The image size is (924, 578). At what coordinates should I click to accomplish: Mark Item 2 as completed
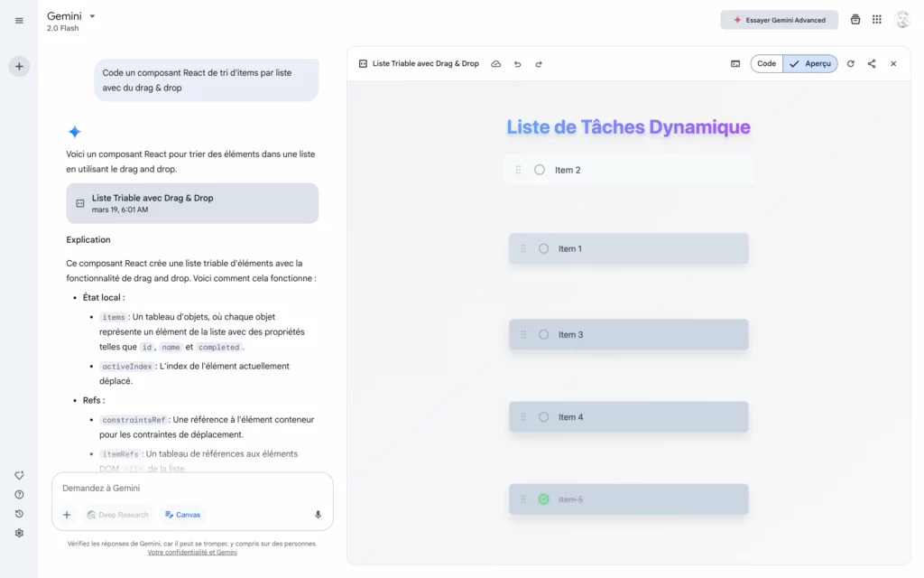pyautogui.click(x=540, y=170)
